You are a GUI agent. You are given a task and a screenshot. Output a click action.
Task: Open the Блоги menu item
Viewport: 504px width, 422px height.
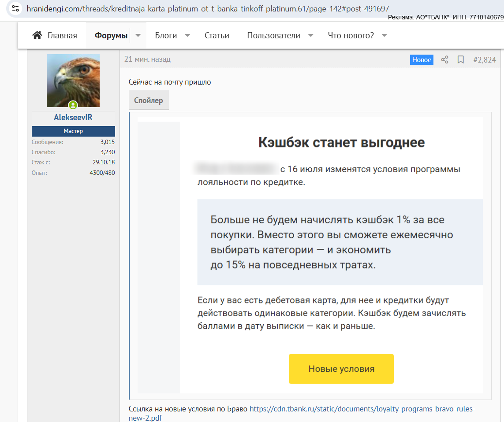coord(166,35)
